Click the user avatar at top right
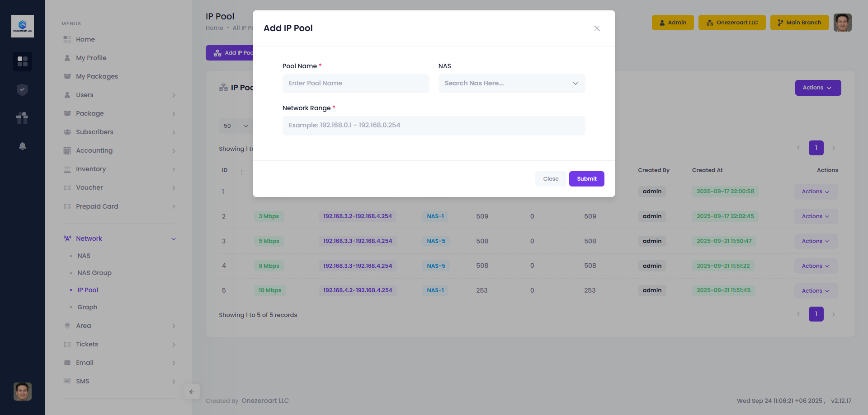Image resolution: width=868 pixels, height=415 pixels. point(842,23)
